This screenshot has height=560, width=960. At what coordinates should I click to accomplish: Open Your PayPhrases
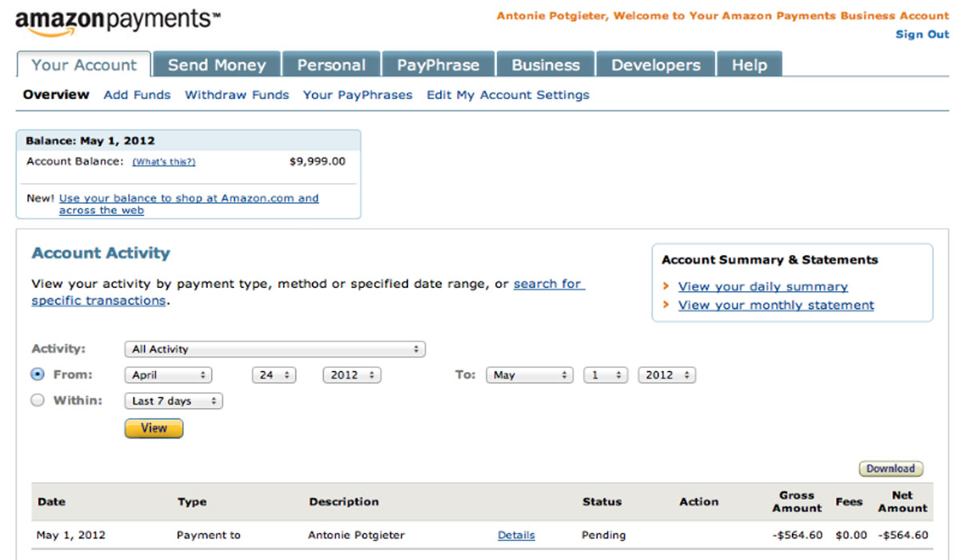point(358,94)
